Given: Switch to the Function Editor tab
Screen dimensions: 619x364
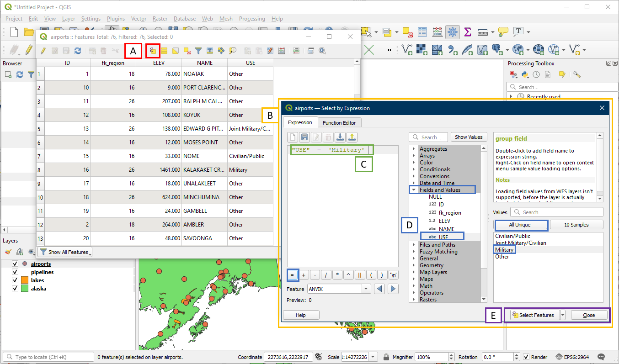Looking at the screenshot, I should (339, 122).
